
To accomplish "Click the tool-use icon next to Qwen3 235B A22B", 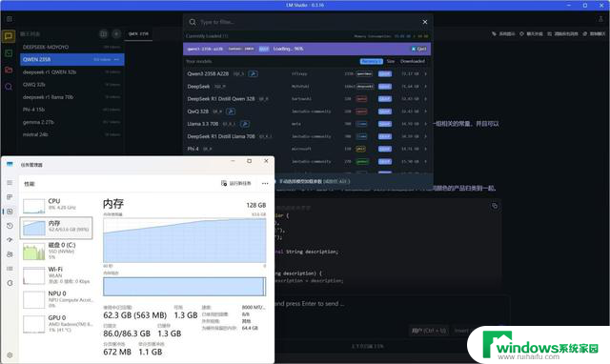I will point(253,73).
